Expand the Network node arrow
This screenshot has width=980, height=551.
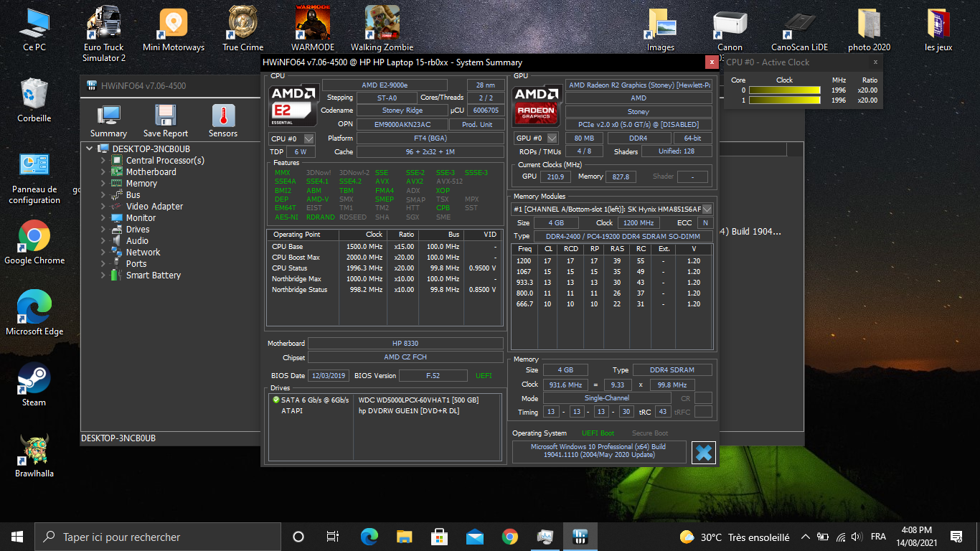103,253
